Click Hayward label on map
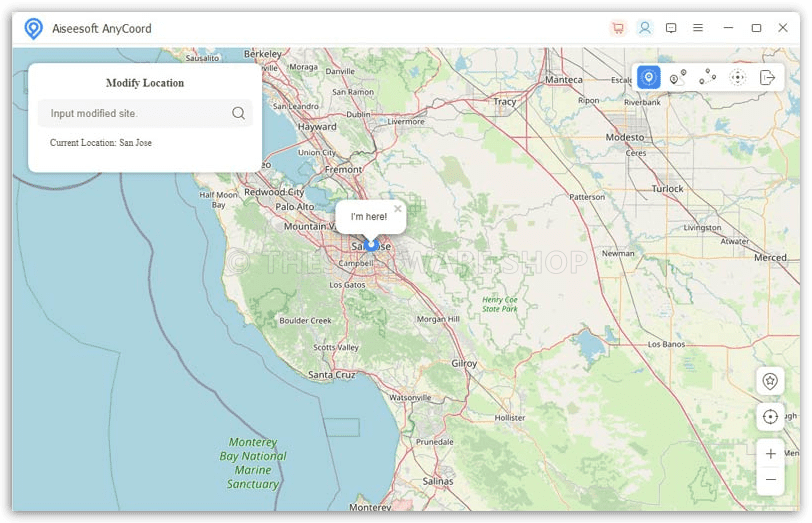This screenshot has height=523, width=812. (x=317, y=127)
